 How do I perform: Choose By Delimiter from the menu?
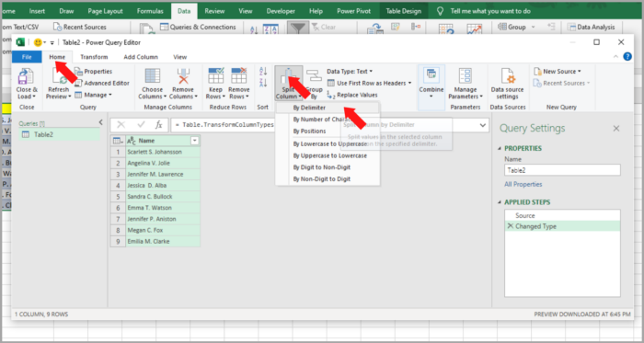[328, 108]
